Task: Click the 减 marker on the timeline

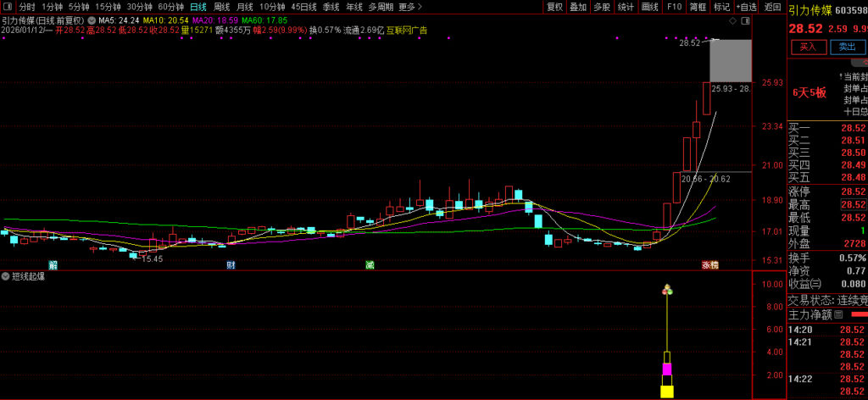Action: [370, 264]
